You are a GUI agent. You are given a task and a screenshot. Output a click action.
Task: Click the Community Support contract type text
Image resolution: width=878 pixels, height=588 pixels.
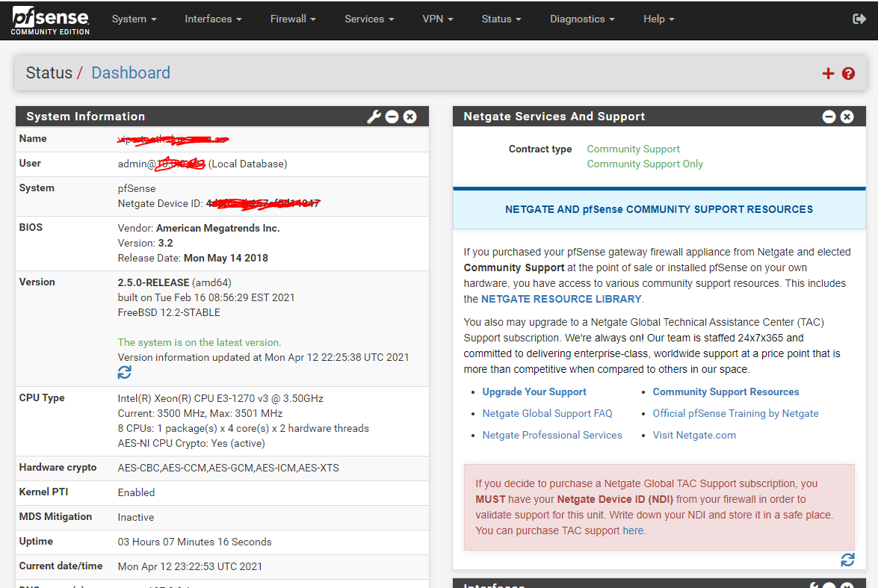[x=634, y=149]
